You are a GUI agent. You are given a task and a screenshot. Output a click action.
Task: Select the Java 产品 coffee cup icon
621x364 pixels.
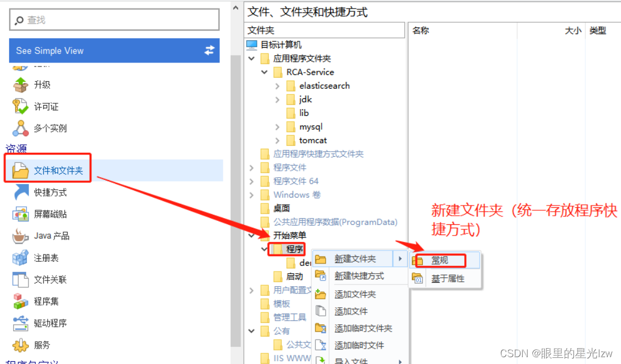[20, 236]
